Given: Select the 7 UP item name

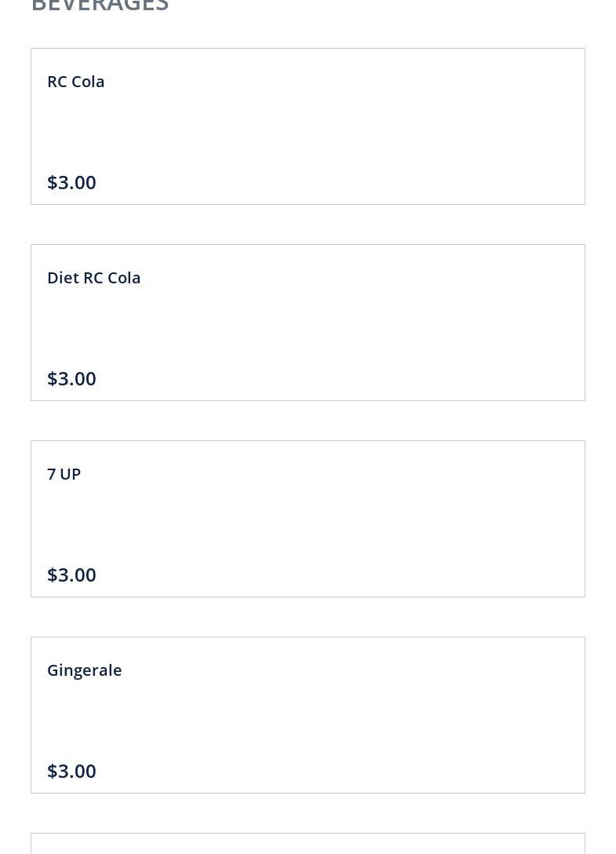Looking at the screenshot, I should coord(64,474).
